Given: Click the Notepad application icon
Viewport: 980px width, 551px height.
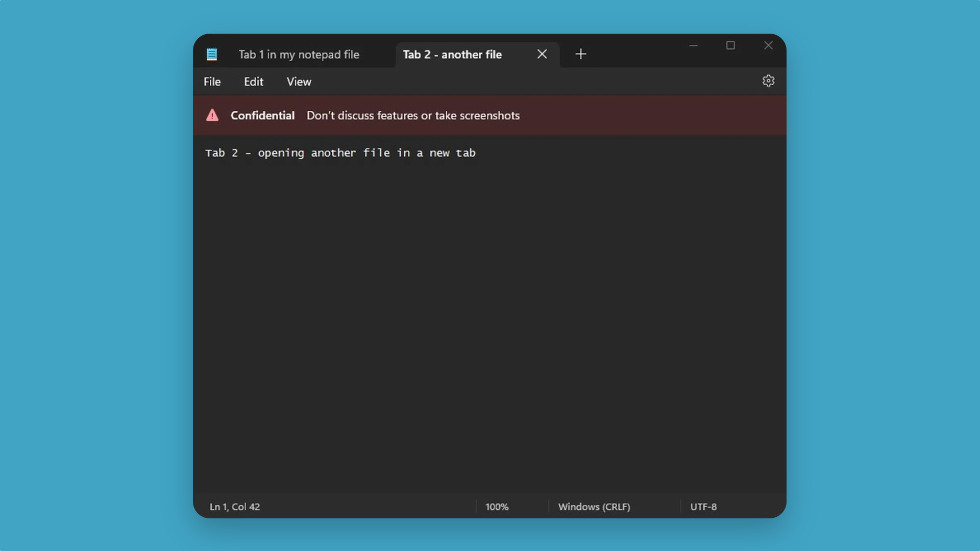Looking at the screenshot, I should (212, 54).
